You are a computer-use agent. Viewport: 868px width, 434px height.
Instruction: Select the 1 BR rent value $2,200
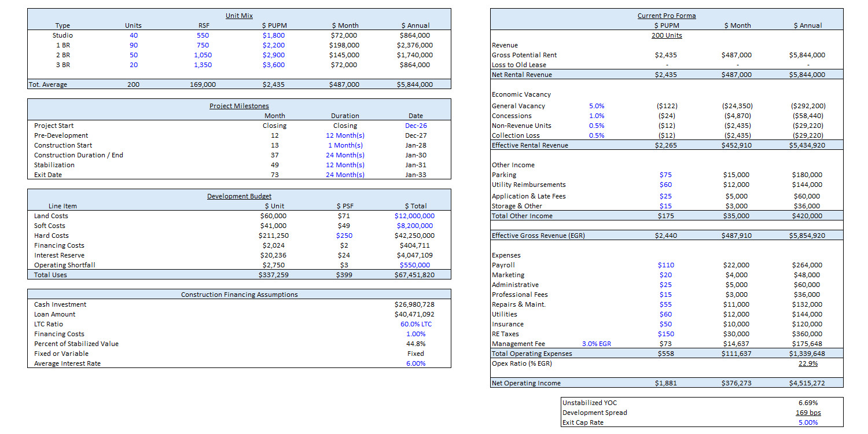point(274,45)
